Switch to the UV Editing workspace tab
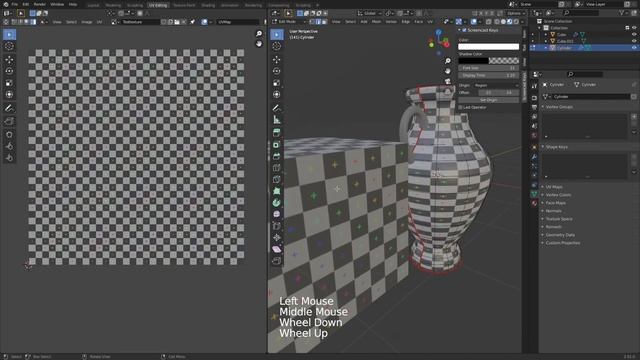640x360 pixels. point(158,5)
